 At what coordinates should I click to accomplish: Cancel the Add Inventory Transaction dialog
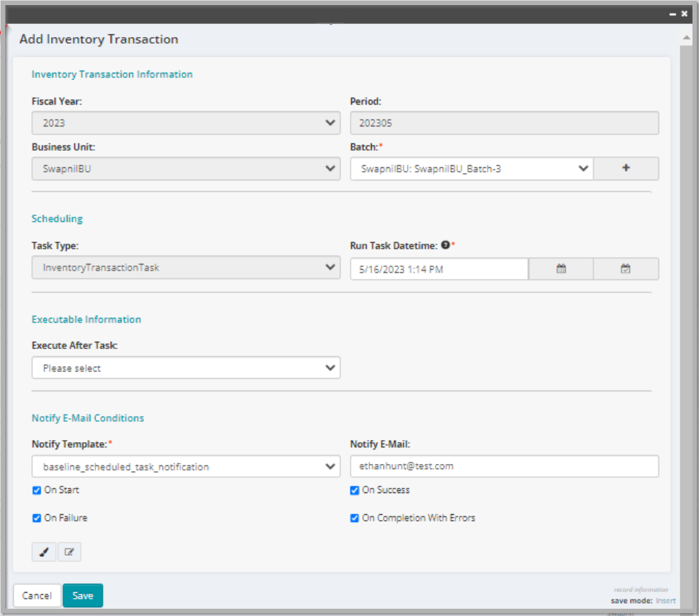(36, 595)
